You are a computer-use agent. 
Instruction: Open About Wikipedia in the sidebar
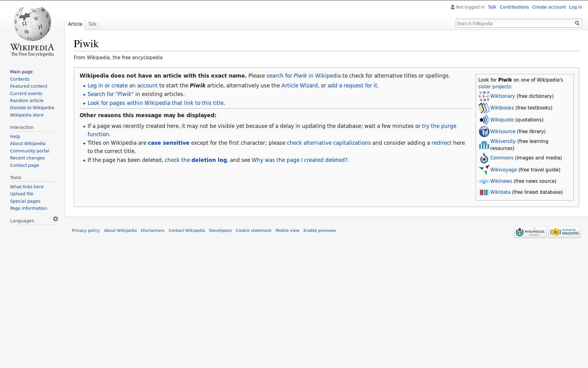click(28, 144)
